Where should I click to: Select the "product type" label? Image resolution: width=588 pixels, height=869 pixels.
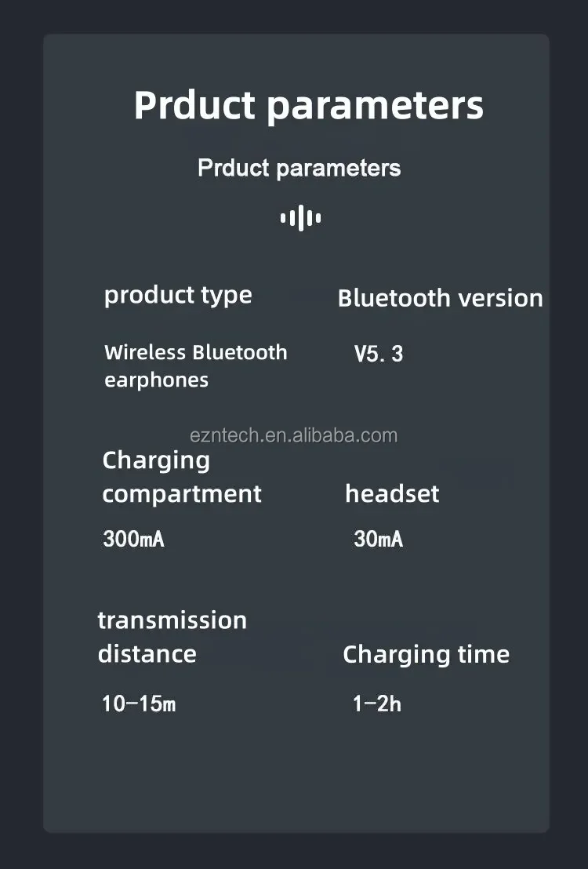point(178,295)
